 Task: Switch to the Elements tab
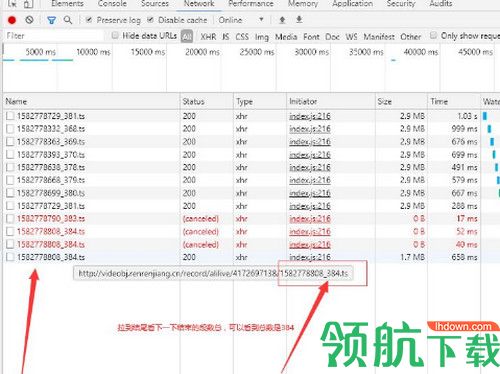(x=67, y=4)
